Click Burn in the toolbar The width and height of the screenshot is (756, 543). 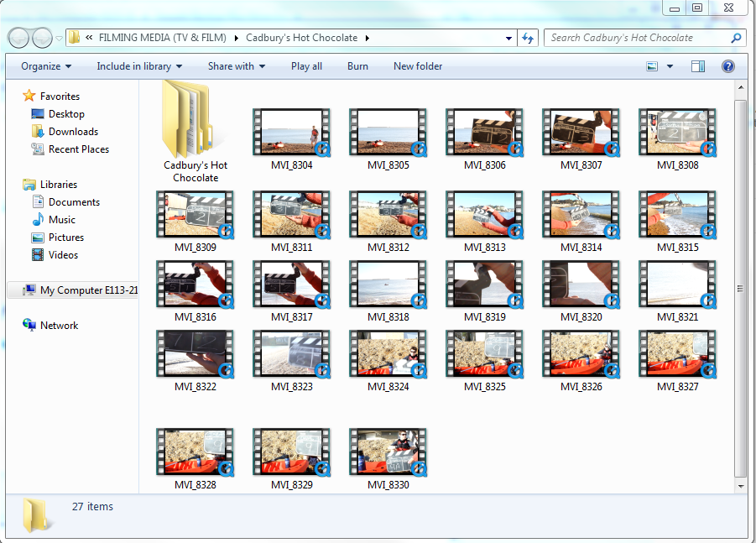point(357,66)
